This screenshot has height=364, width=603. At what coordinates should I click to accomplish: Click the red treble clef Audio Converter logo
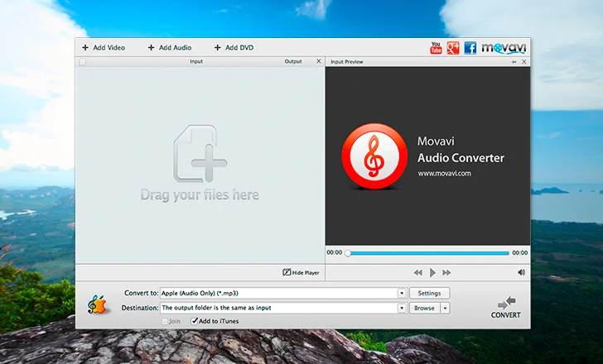pos(374,156)
